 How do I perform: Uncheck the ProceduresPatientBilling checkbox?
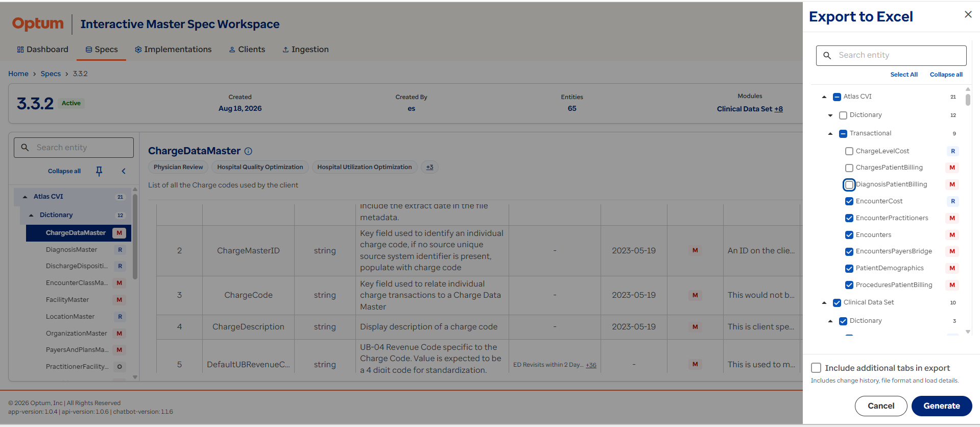pos(849,285)
